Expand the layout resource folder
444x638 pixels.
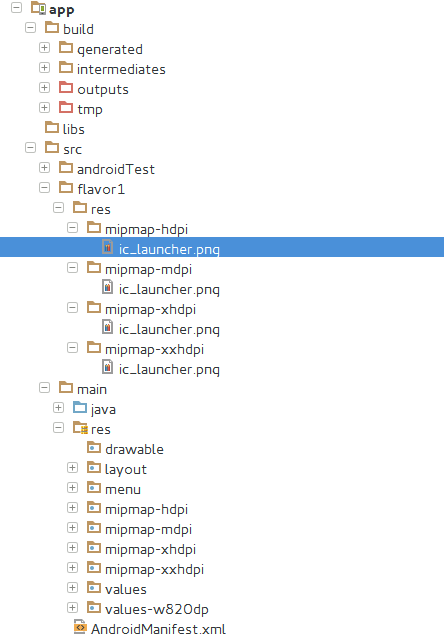(x=72, y=468)
